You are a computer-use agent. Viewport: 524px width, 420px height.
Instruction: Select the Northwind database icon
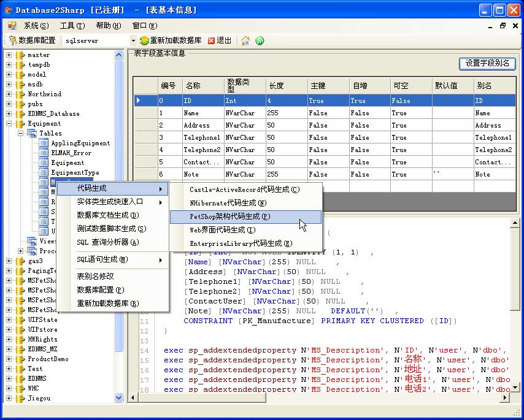[21, 94]
